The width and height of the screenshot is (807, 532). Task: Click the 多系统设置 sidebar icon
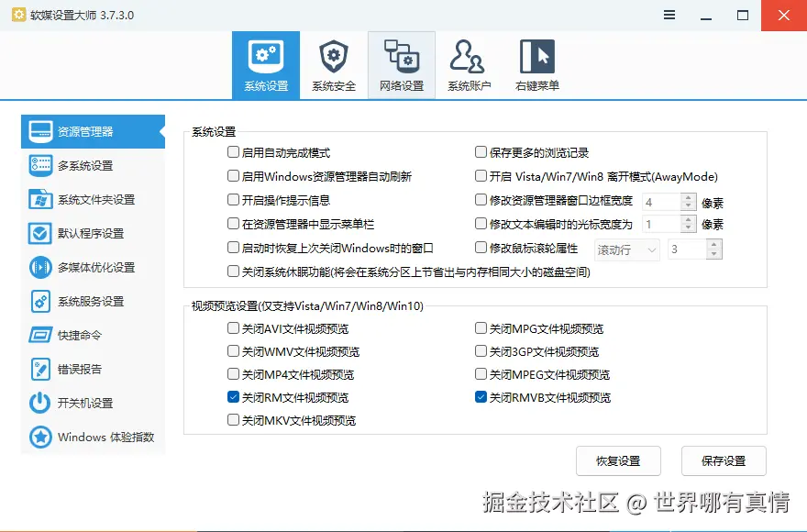point(40,165)
